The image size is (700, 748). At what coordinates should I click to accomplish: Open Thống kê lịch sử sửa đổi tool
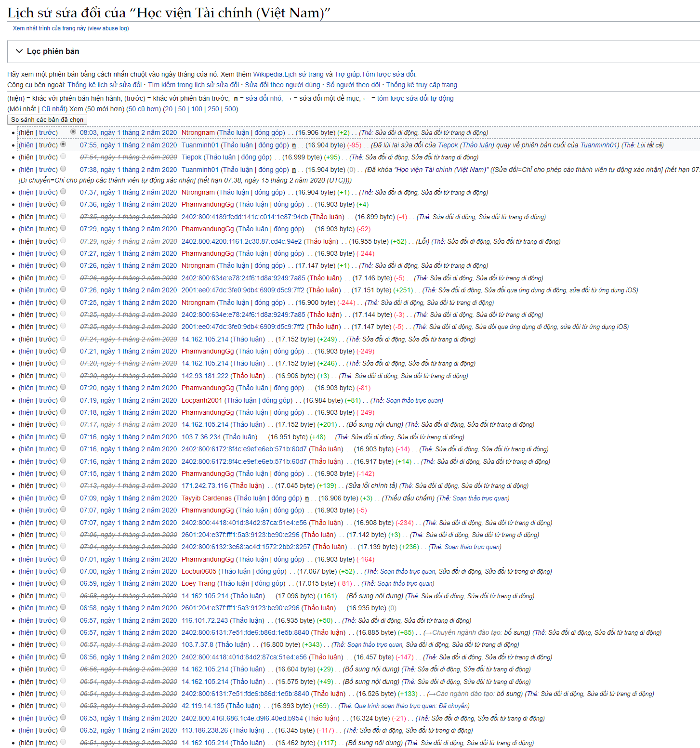point(105,85)
